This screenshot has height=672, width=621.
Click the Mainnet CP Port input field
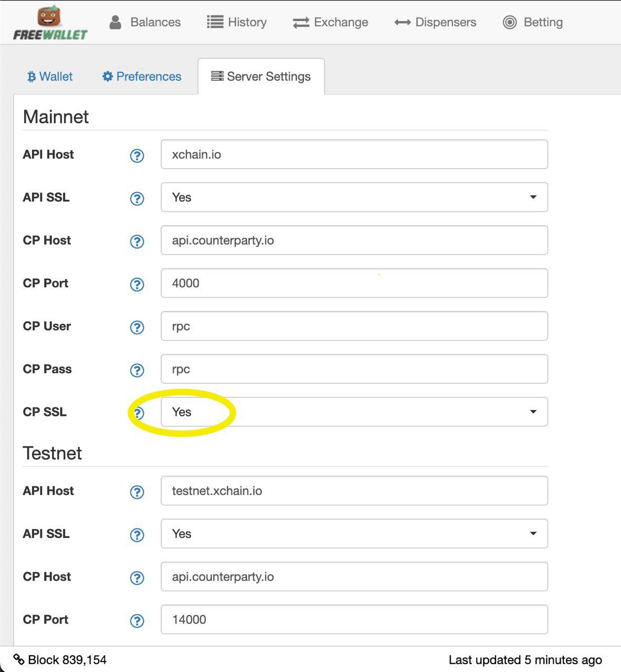(354, 283)
